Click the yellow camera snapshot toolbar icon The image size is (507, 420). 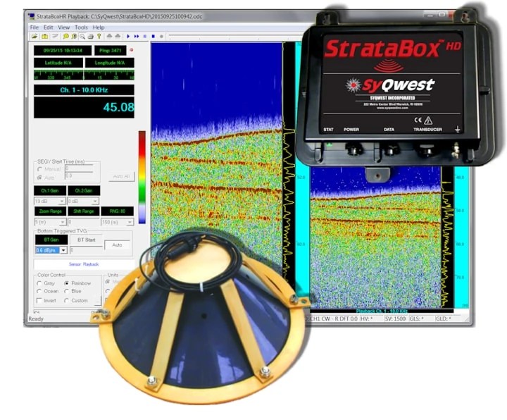click(x=44, y=37)
